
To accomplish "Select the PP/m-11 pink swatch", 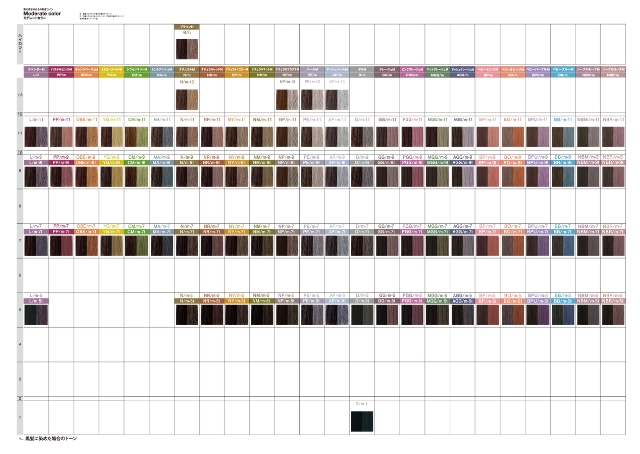I will tap(60, 136).
